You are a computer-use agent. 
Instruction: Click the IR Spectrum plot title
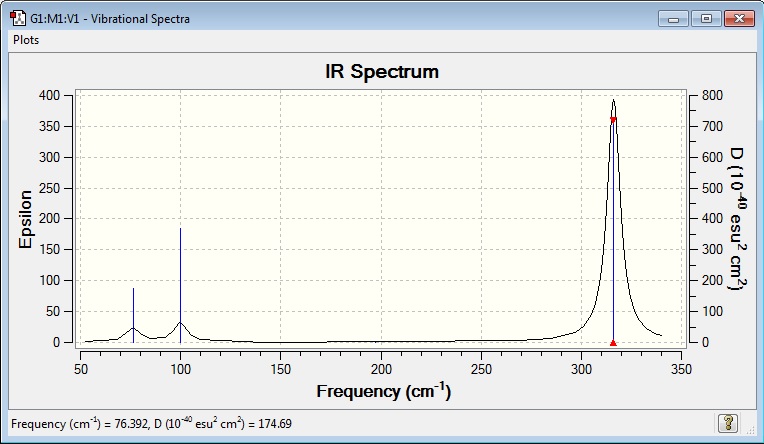pos(382,71)
